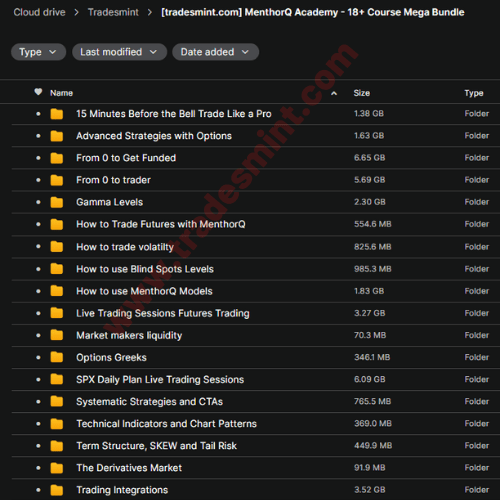Open SPX Daily Plan Live Trading Sessions folder
This screenshot has width=500, height=500.
pos(160,379)
